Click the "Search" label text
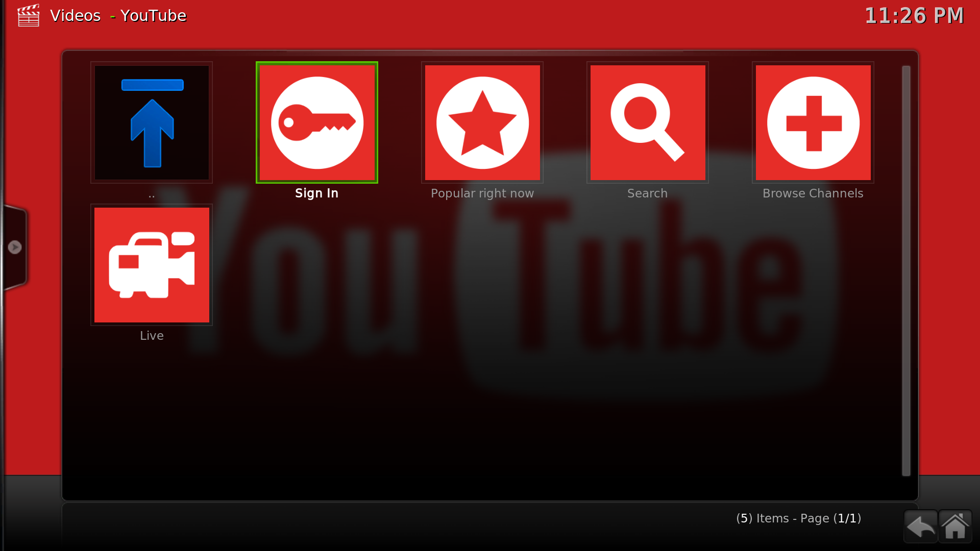 [647, 193]
